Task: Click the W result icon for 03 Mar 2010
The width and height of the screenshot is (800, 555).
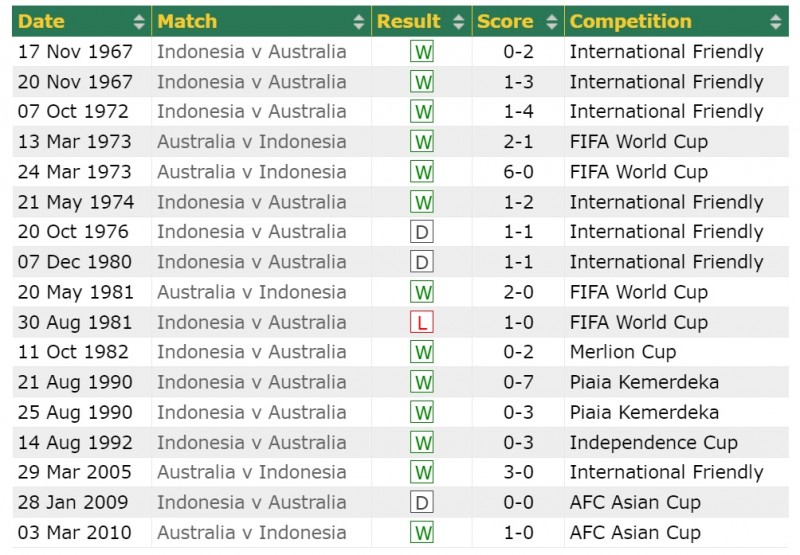Action: (x=422, y=533)
